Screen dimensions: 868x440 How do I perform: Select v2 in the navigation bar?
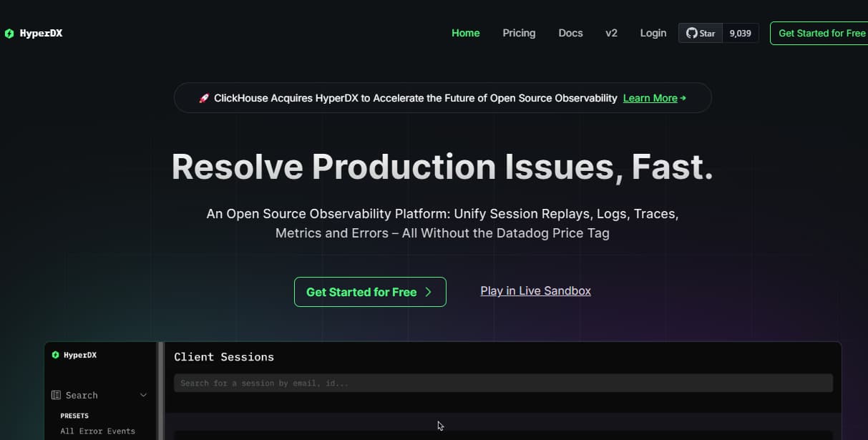tap(611, 33)
